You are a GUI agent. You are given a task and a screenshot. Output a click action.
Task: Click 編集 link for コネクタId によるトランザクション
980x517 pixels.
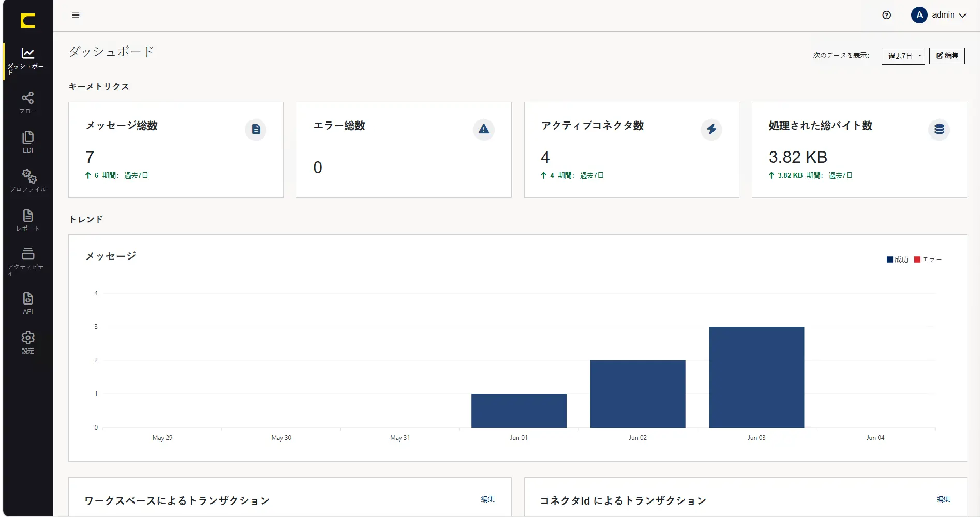943,499
